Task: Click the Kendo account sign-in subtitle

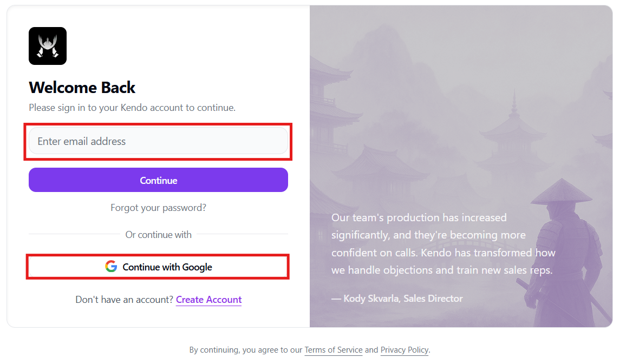Action: [x=132, y=108]
